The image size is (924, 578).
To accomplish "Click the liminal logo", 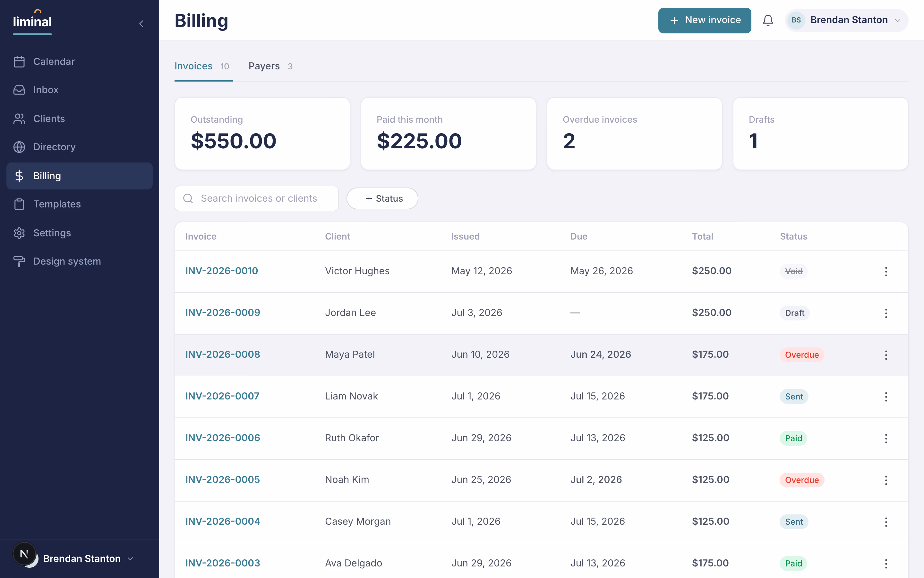I will (32, 22).
